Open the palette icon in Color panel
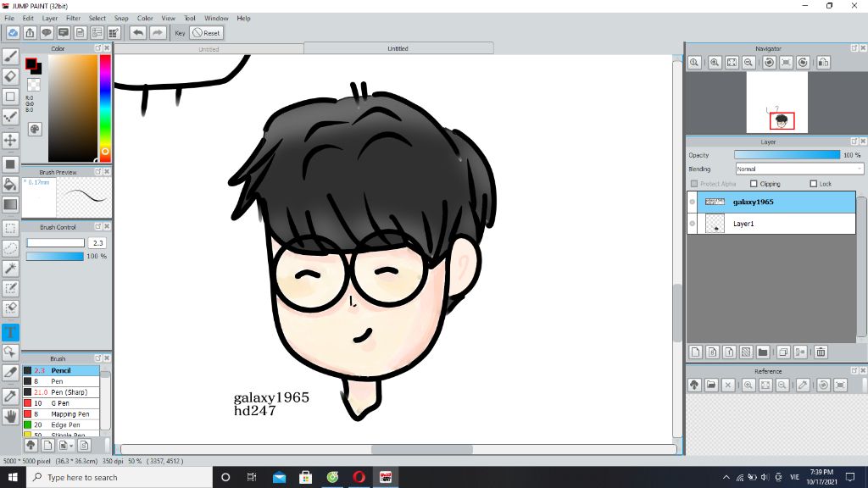The image size is (868, 488). [x=35, y=129]
